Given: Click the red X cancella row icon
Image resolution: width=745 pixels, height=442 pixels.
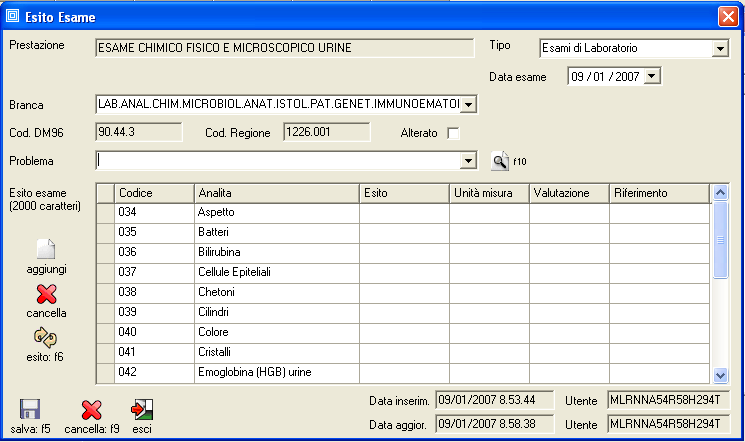Looking at the screenshot, I should [46, 293].
